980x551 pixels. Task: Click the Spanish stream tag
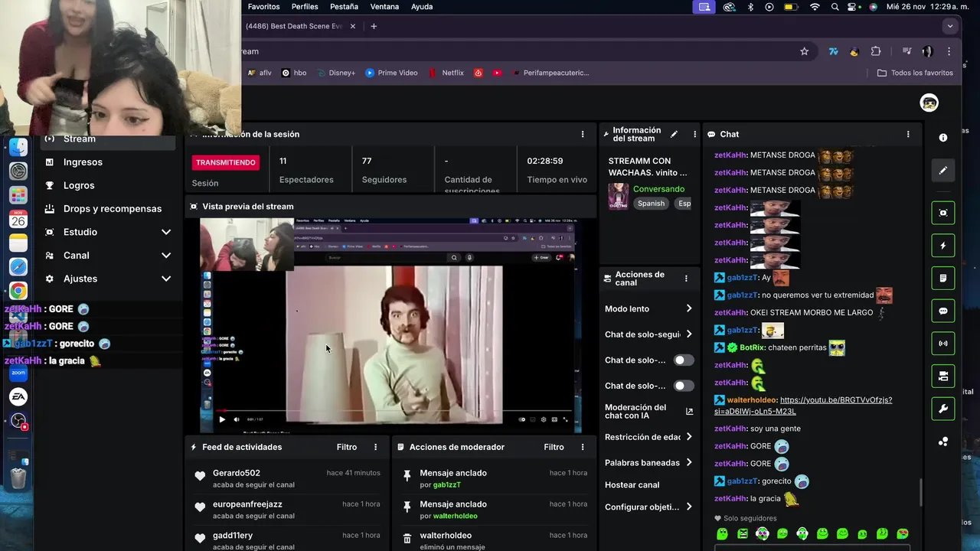[651, 204]
